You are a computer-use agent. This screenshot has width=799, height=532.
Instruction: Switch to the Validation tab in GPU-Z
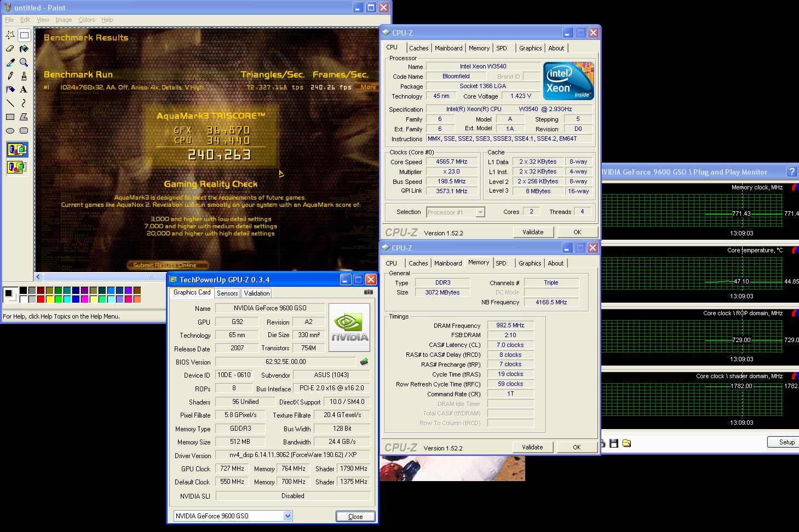coord(256,293)
